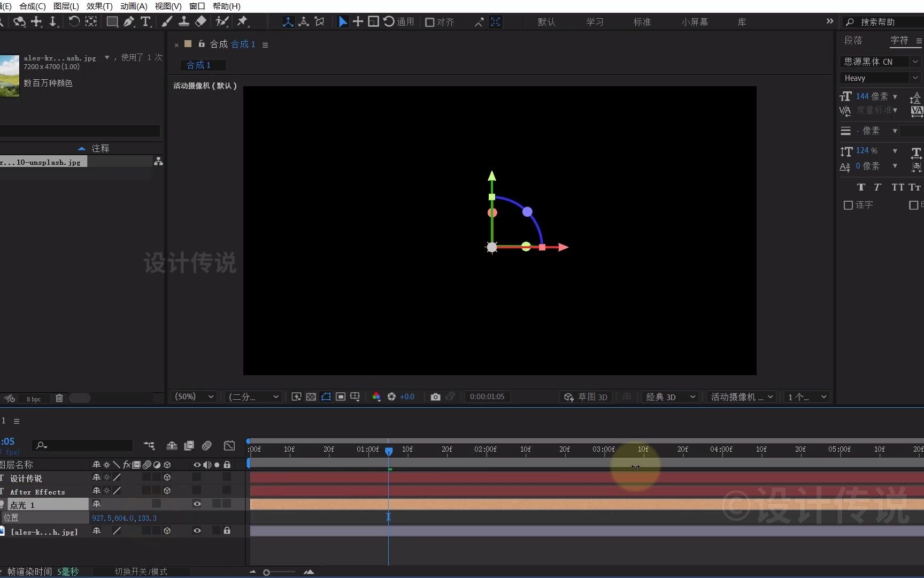Switch to the 段落 panel tab

tap(853, 40)
